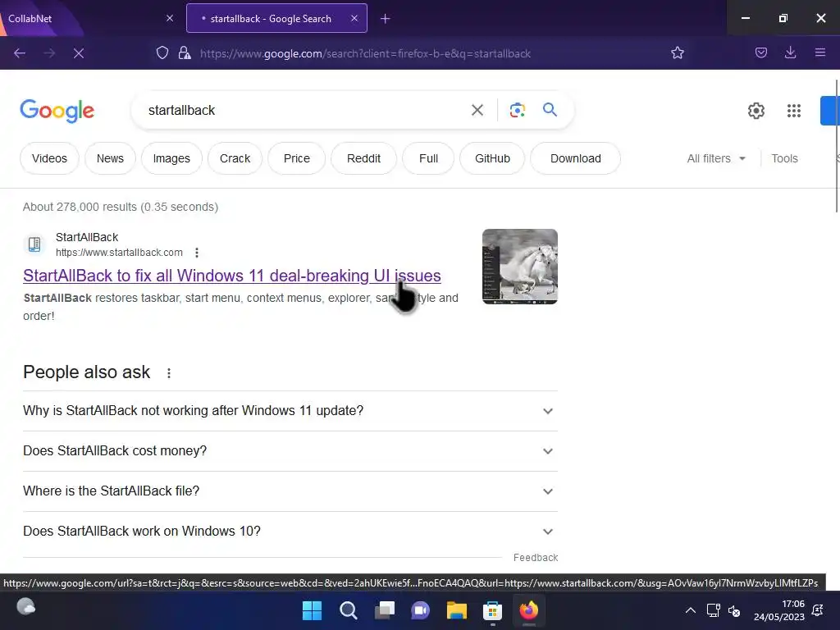Send Feedback on People also ask
840x630 pixels.
pos(535,558)
